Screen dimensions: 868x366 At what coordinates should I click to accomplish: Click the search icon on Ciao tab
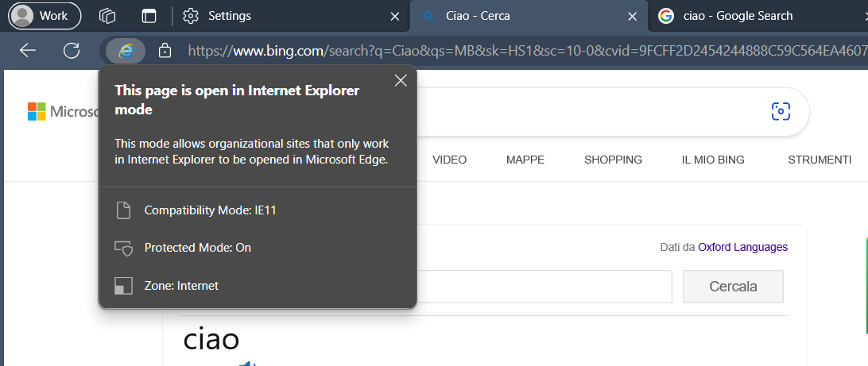click(x=428, y=16)
